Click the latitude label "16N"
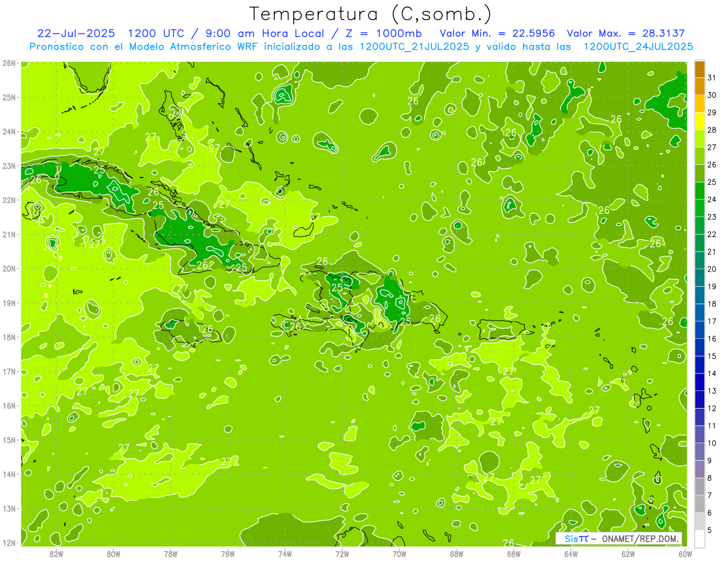This screenshot has width=728, height=562. [9, 406]
